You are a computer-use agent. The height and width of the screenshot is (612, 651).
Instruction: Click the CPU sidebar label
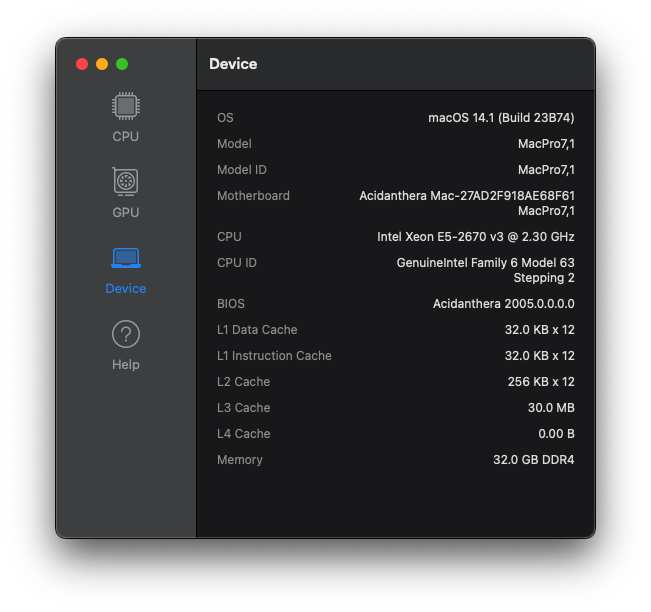(x=125, y=136)
